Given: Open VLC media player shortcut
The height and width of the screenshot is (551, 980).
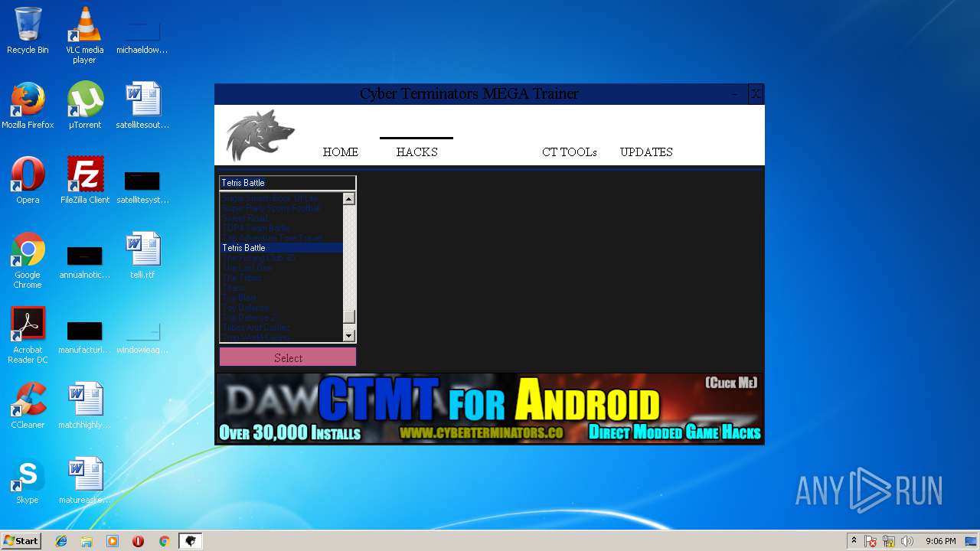Looking at the screenshot, I should pos(84,34).
